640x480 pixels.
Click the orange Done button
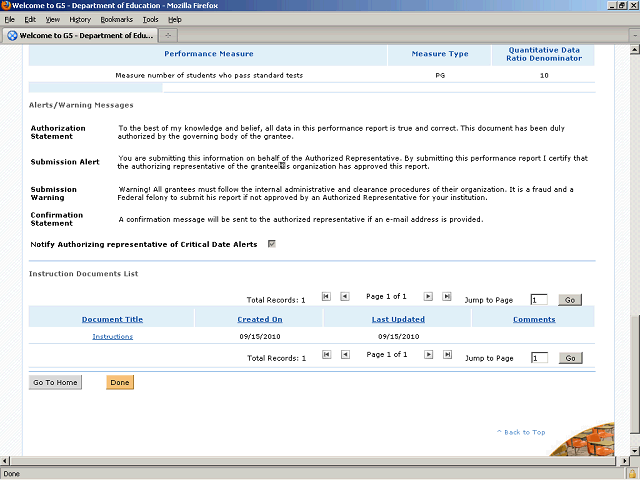click(120, 382)
